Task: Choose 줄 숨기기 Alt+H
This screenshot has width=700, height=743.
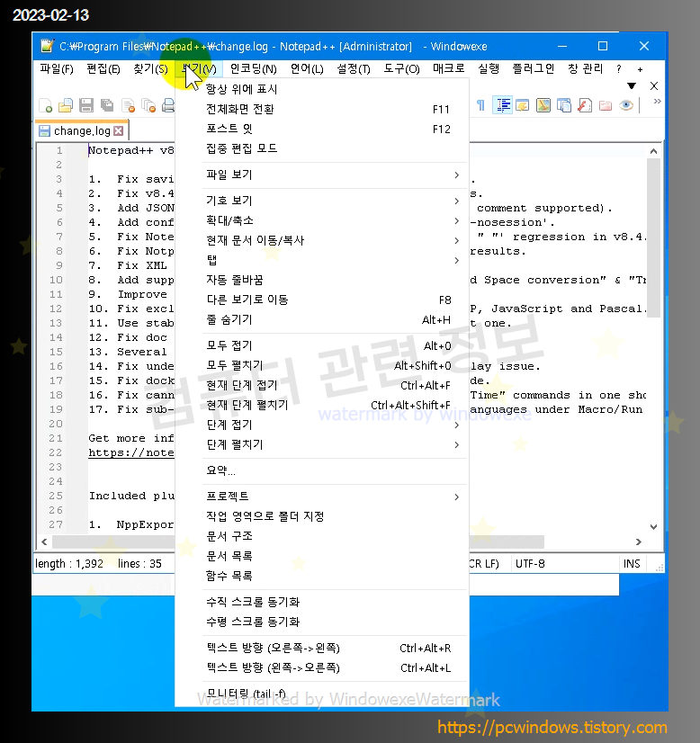Action: click(x=322, y=320)
